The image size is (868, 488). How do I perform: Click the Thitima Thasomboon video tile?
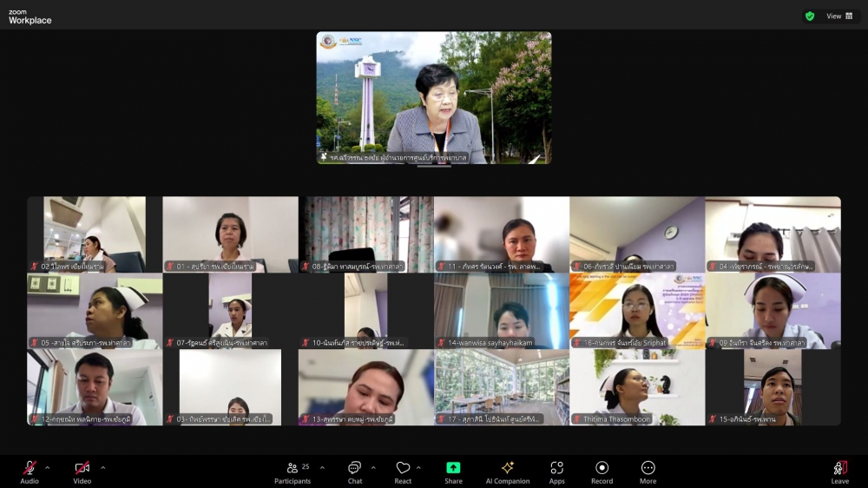tap(637, 387)
